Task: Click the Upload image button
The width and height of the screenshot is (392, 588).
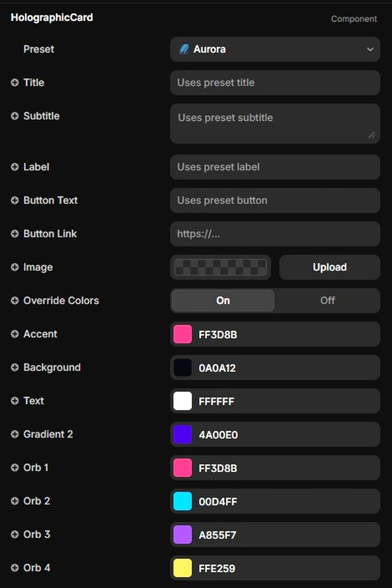Action: (330, 267)
